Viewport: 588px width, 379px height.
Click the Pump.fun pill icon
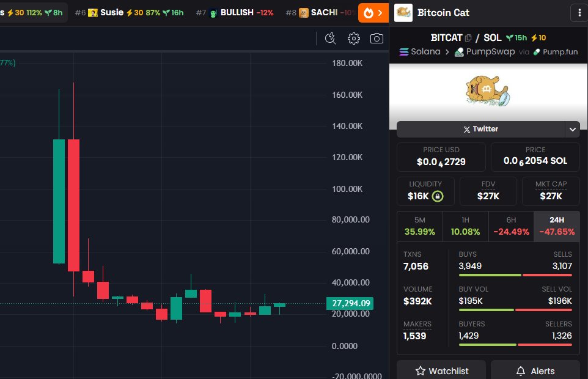tap(537, 52)
